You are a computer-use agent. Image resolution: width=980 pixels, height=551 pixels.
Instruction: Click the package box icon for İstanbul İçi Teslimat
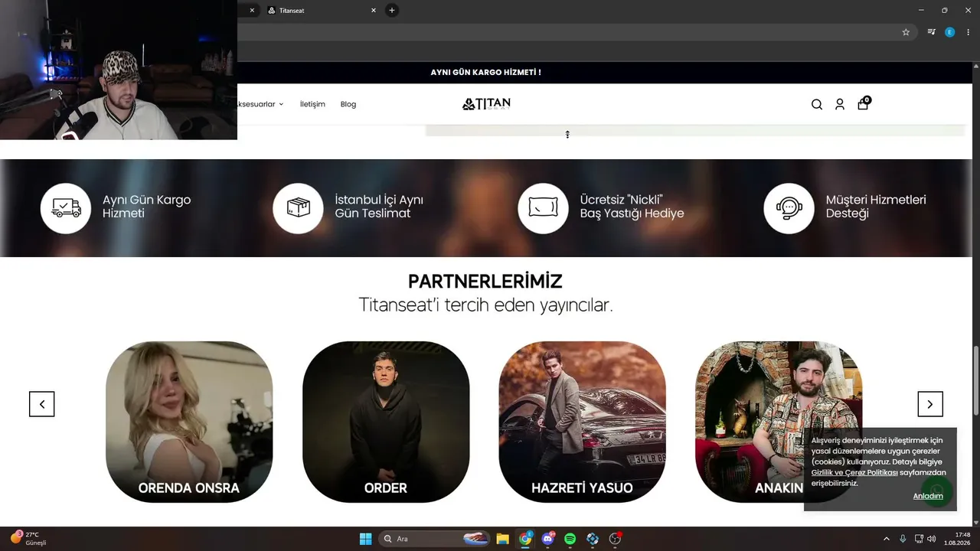pyautogui.click(x=298, y=208)
